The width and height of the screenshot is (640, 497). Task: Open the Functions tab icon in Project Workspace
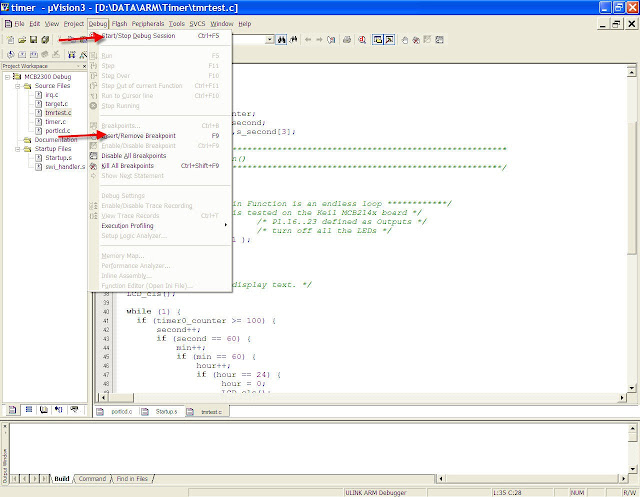tap(59, 410)
